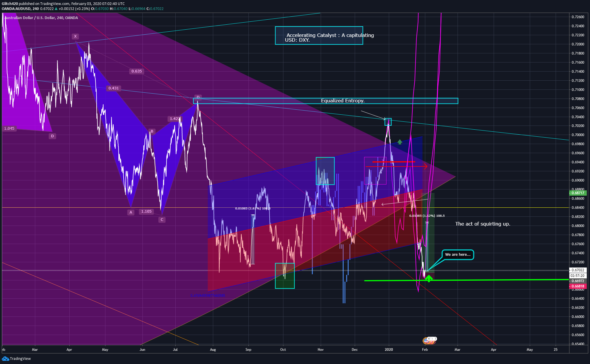Click the 'Aug' time axis label
The height and width of the screenshot is (364, 590).
[x=213, y=349]
